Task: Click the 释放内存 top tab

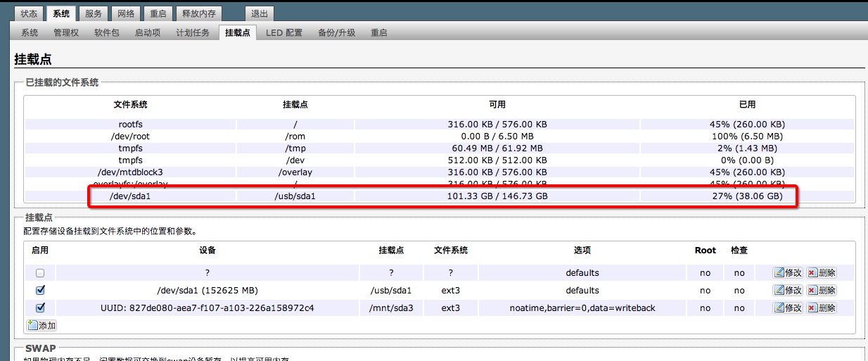Action: click(x=199, y=13)
